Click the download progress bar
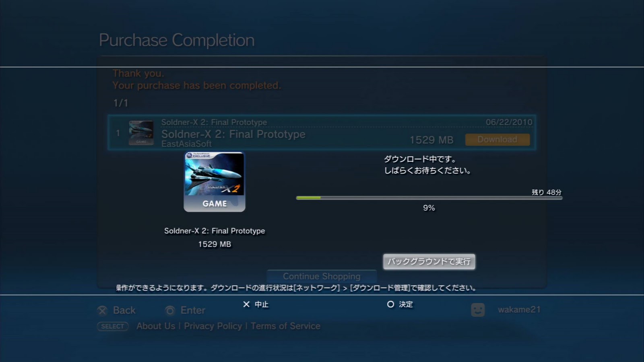Screen dimensions: 644x362 pos(429,198)
